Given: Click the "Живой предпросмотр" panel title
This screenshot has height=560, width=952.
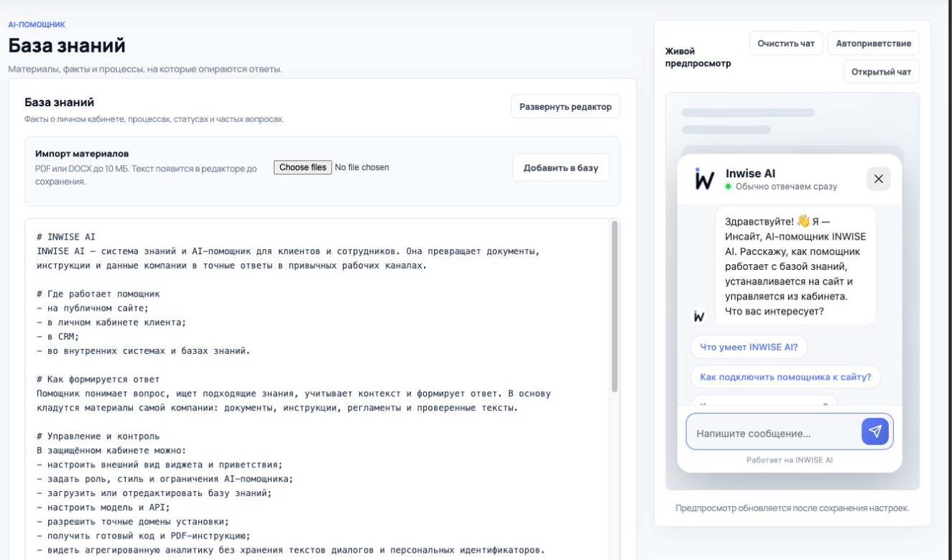Looking at the screenshot, I should pos(699,57).
